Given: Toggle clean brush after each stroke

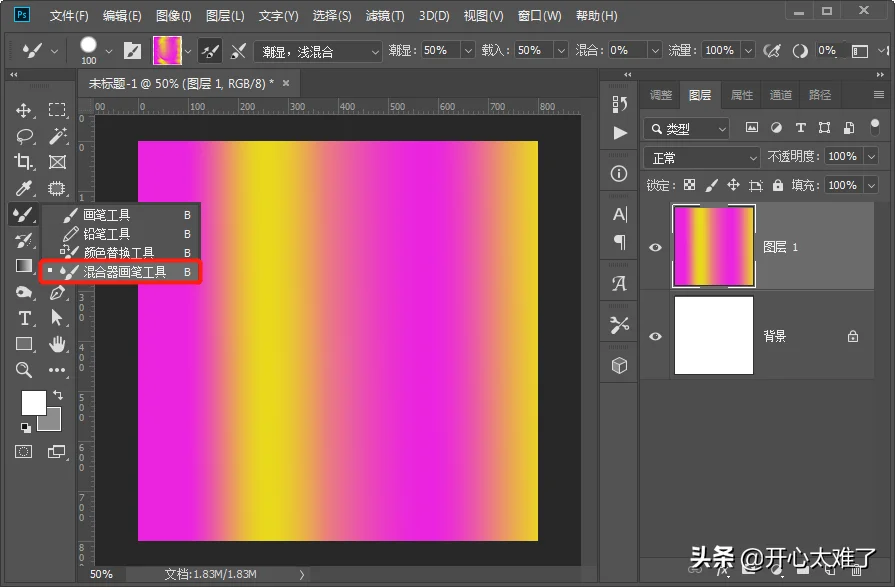Looking at the screenshot, I should tap(237, 51).
